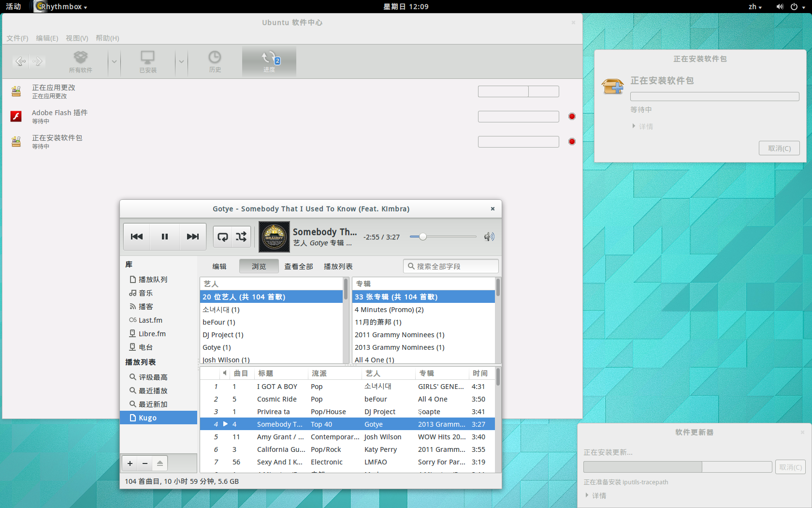Cancel the Adobe Flash plugin install

[572, 116]
